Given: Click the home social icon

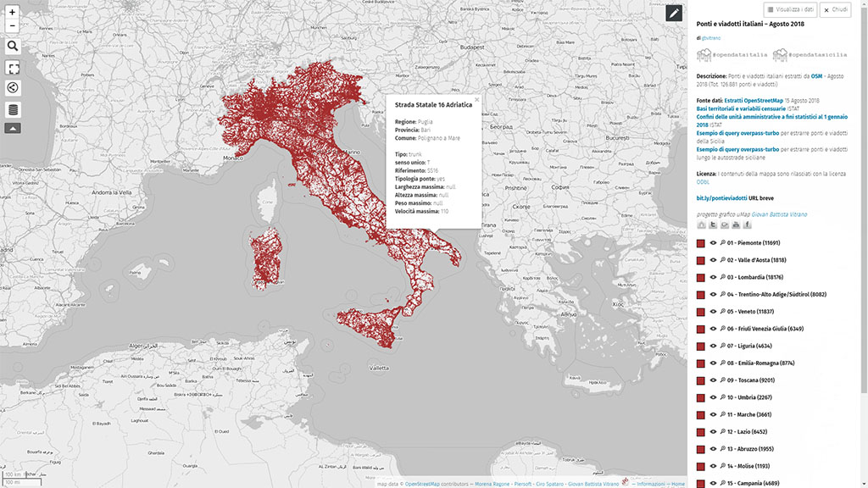Looking at the screenshot, I should tap(701, 225).
